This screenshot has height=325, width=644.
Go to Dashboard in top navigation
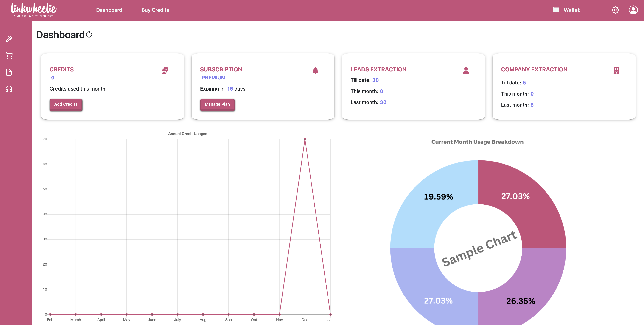pyautogui.click(x=109, y=10)
